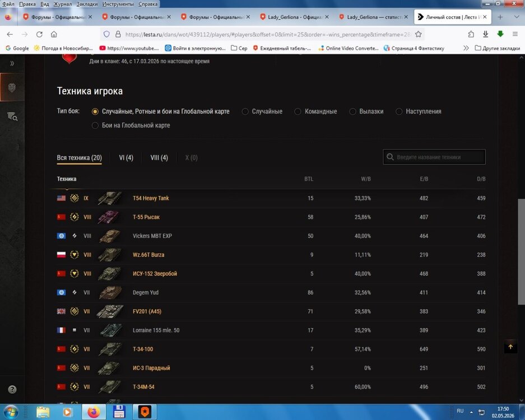Open the floppy disk taskbar app
The image size is (525, 420).
coord(119,412)
